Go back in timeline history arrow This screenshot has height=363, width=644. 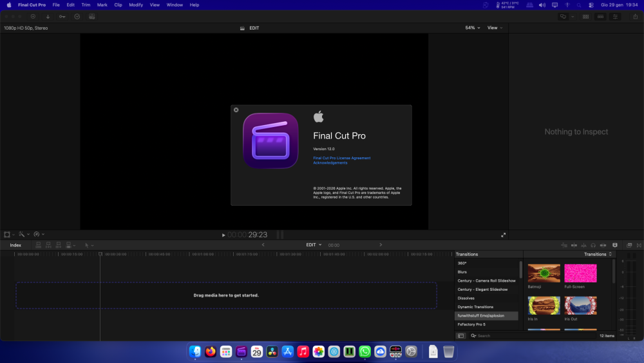(x=263, y=245)
